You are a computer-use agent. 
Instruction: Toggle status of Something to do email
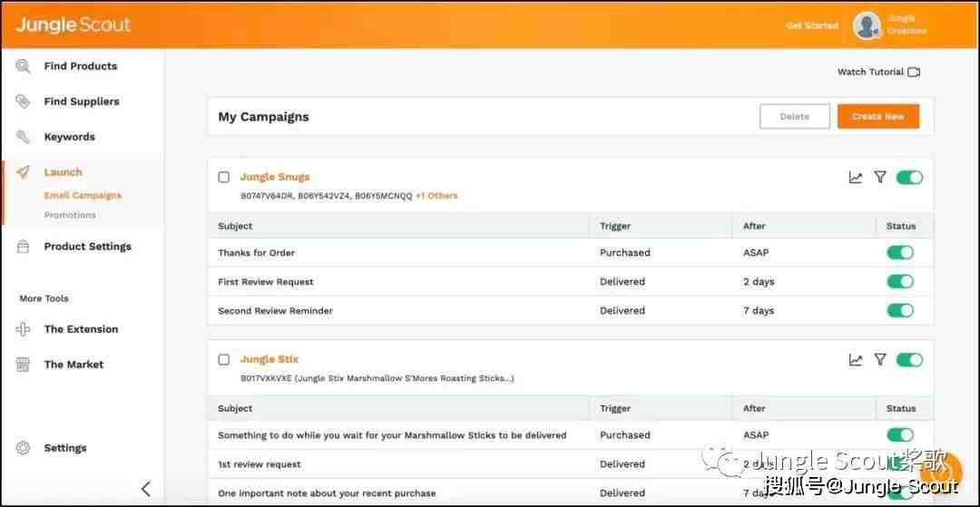pyautogui.click(x=900, y=435)
